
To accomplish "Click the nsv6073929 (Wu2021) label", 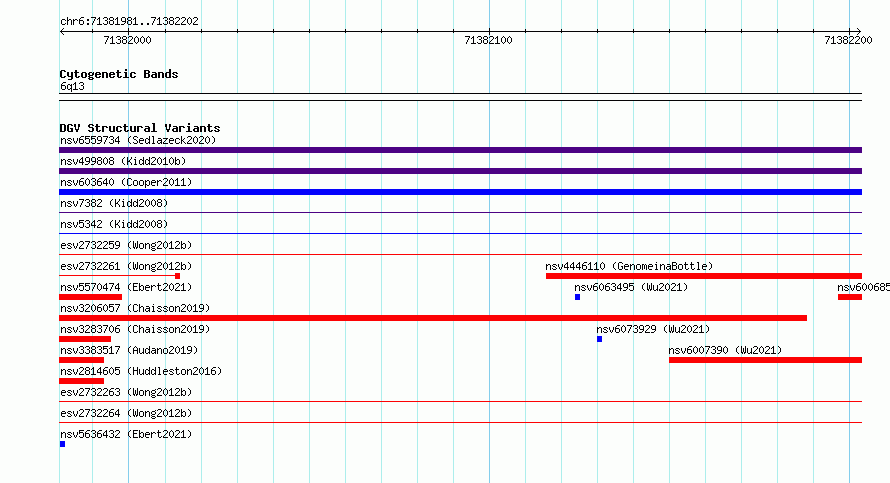I will click(653, 329).
